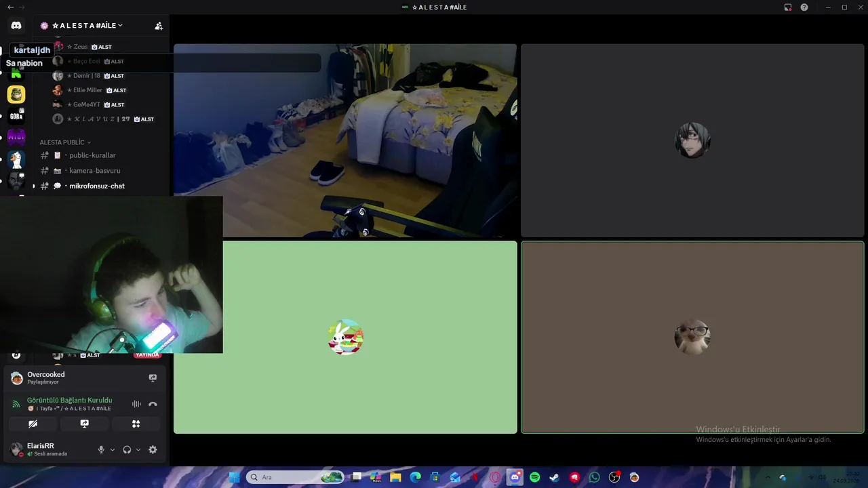This screenshot has height=488, width=868.
Task: Open WhatsApp from the taskbar
Action: pyautogui.click(x=595, y=477)
